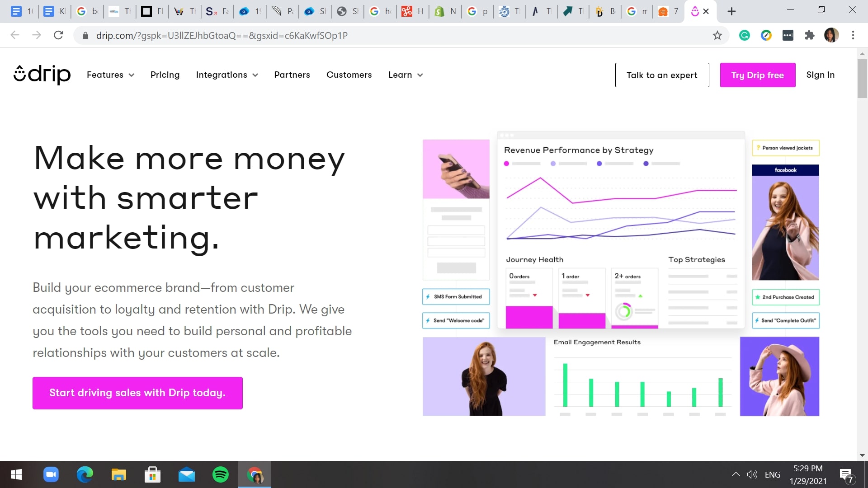The image size is (868, 488).
Task: Click the Zoom app in taskbar
Action: (51, 474)
